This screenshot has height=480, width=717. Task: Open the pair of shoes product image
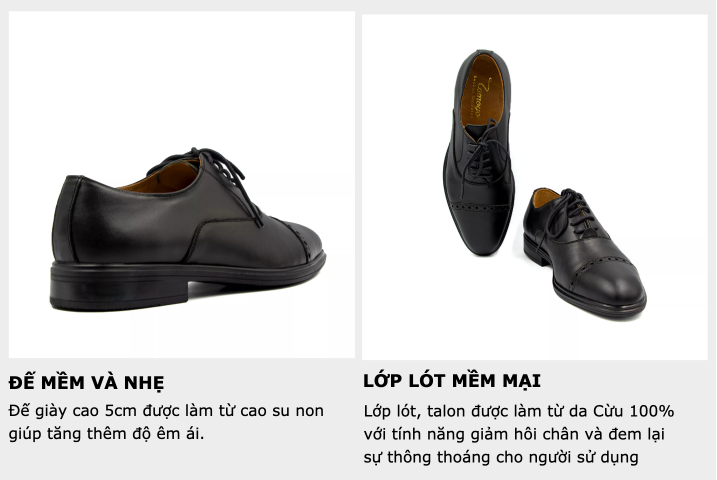[x=535, y=187]
